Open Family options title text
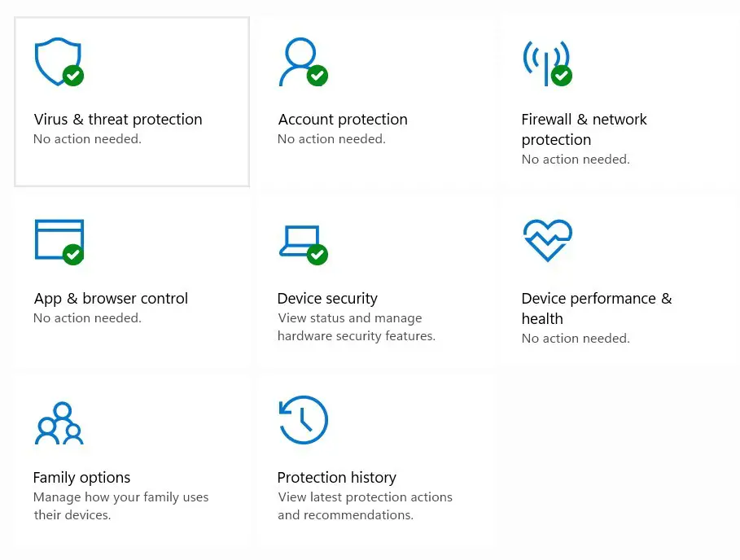Image resolution: width=740 pixels, height=560 pixels. [81, 478]
